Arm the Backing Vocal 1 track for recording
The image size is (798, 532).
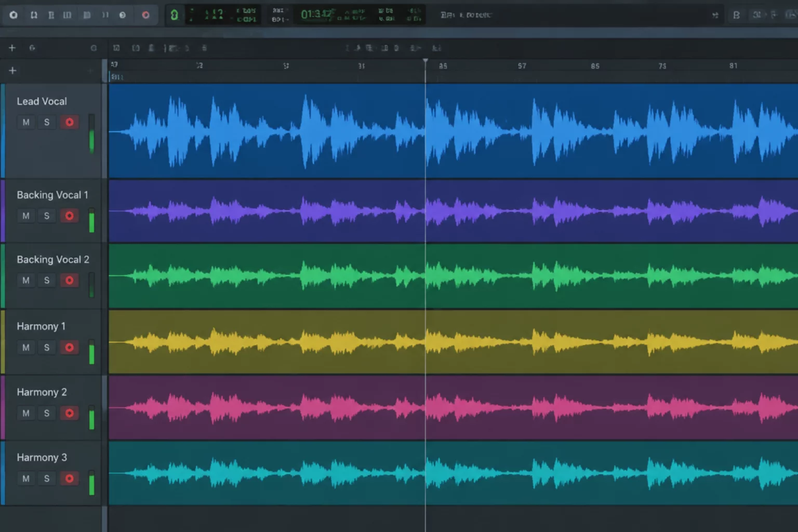point(69,216)
